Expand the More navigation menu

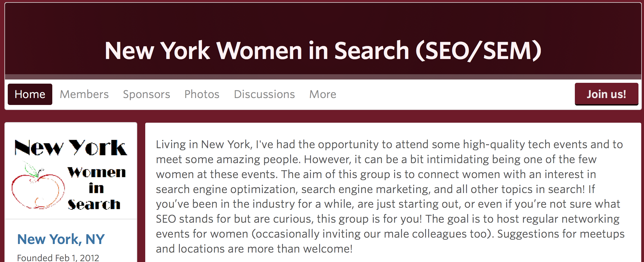(323, 94)
